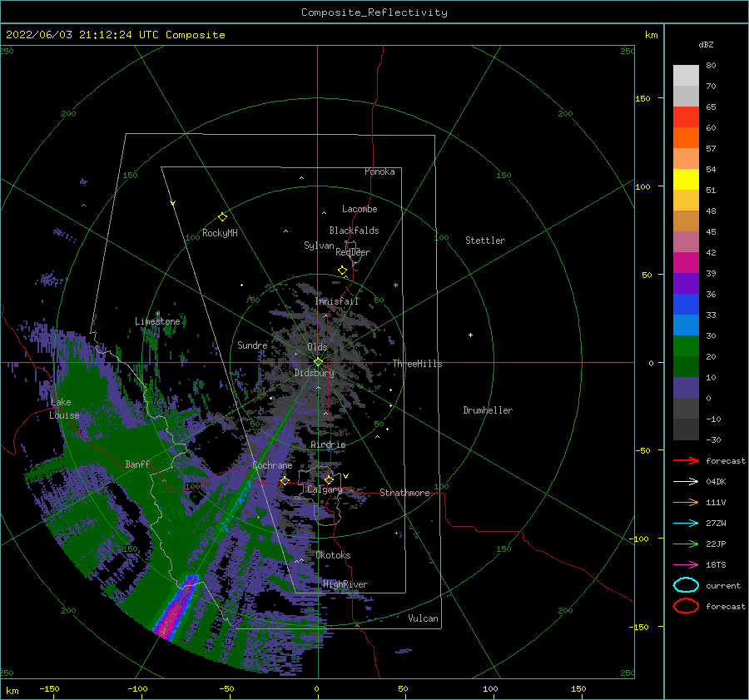Select the 65 dBZ red swatch
This screenshot has height=700, width=749.
(686, 117)
